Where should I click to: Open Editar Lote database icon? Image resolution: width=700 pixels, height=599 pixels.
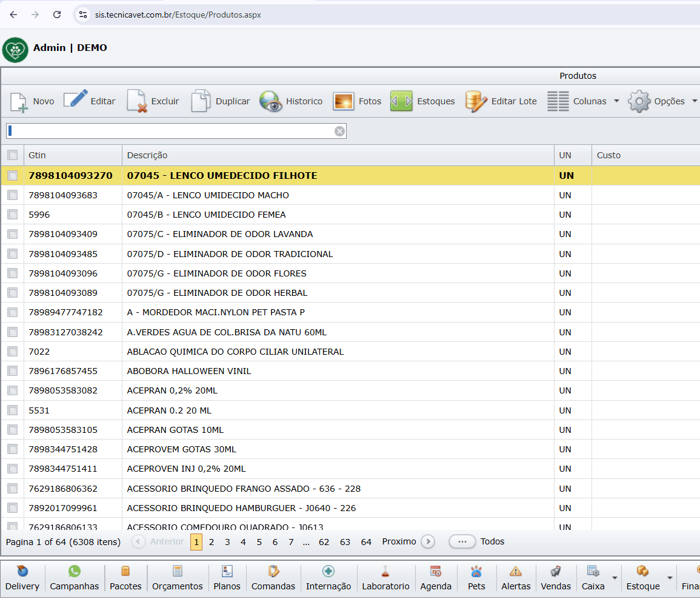point(476,101)
